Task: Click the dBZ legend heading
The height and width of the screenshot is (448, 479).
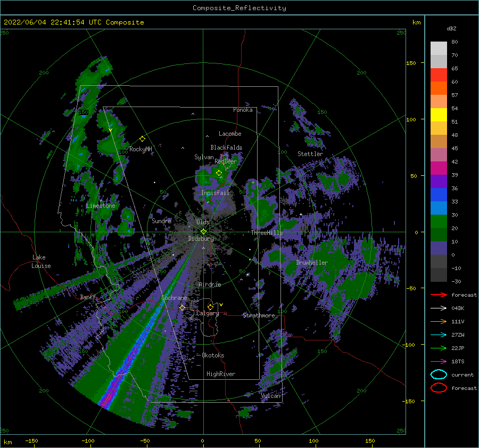Action: tap(451, 28)
